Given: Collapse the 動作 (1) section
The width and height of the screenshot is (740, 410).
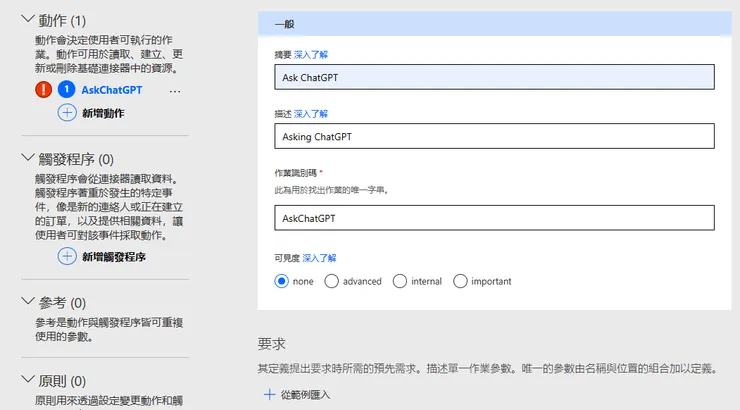Looking at the screenshot, I should (28, 19).
